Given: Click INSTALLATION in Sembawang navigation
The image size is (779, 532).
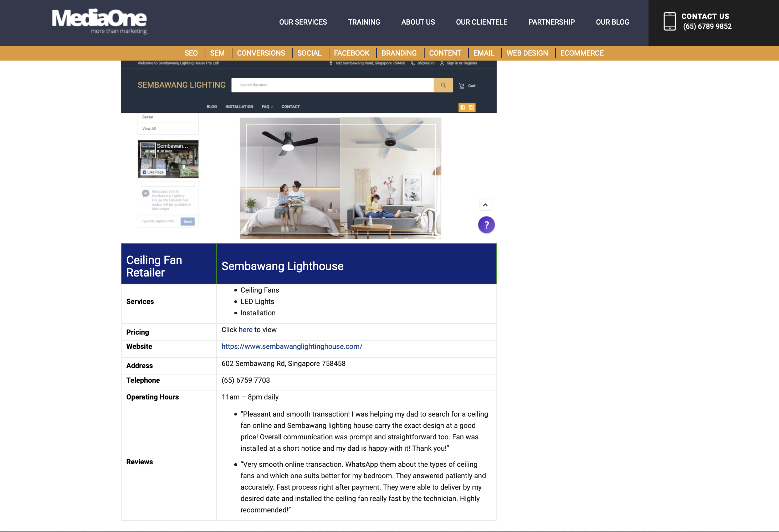Looking at the screenshot, I should pyautogui.click(x=239, y=107).
